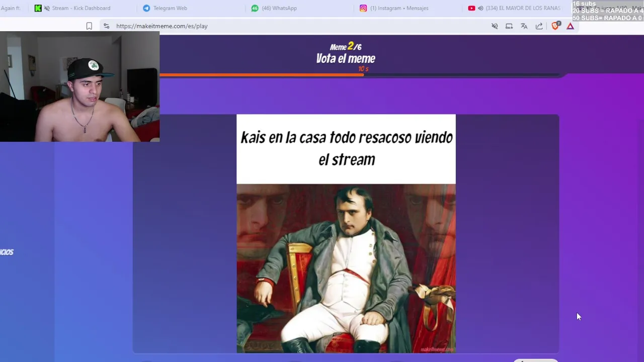Click the Napoleon meme image

346,268
